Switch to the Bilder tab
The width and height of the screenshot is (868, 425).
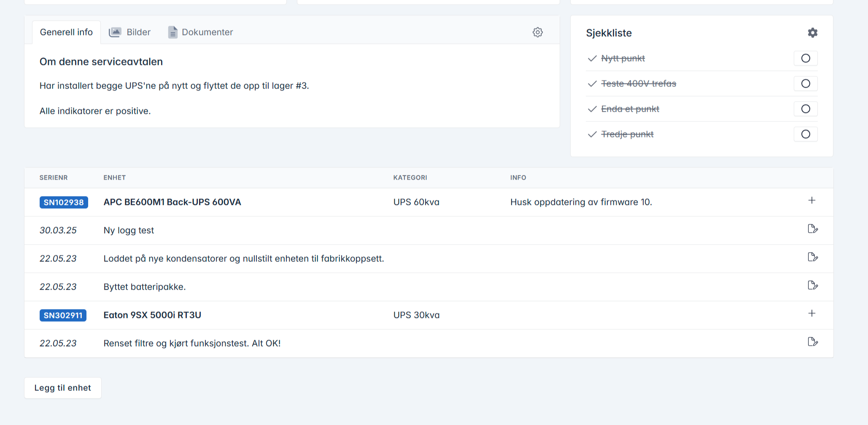(x=130, y=32)
